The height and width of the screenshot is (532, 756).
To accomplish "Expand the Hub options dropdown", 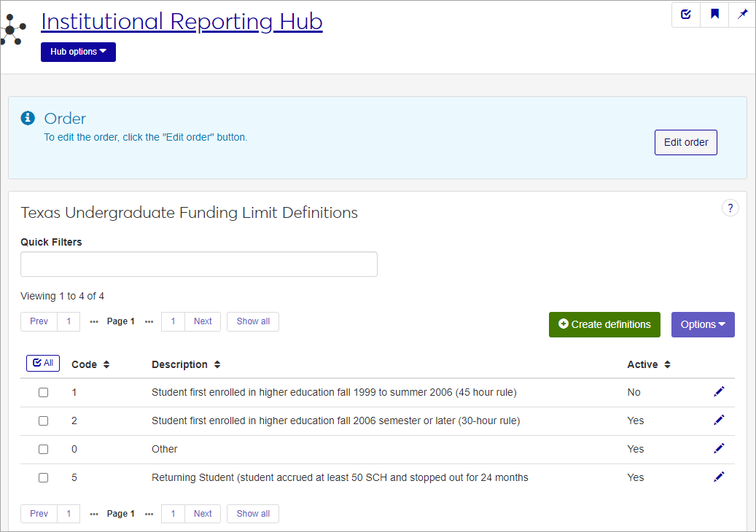I will point(78,52).
